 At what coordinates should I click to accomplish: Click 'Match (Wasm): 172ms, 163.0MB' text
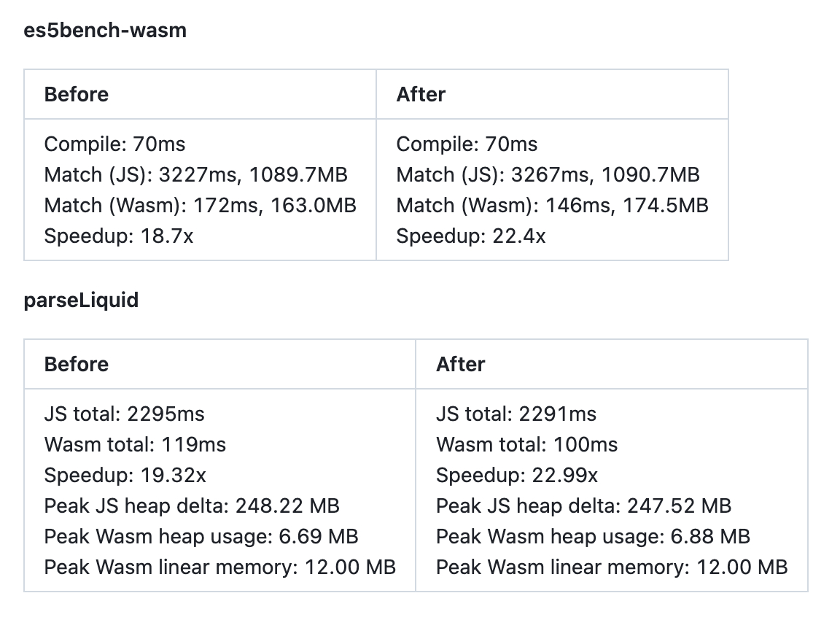click(x=200, y=206)
